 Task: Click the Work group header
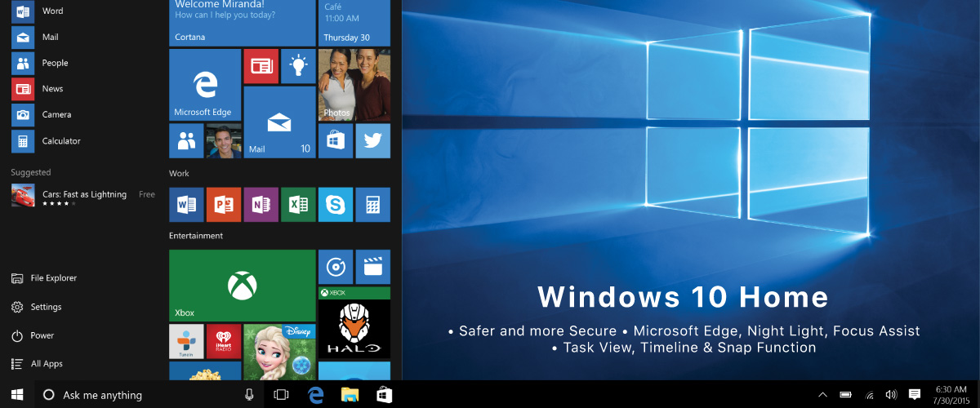point(179,174)
